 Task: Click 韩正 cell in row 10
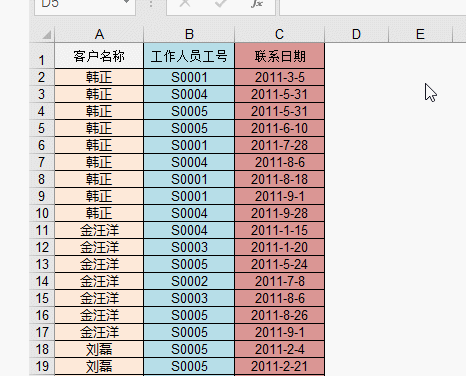99,213
